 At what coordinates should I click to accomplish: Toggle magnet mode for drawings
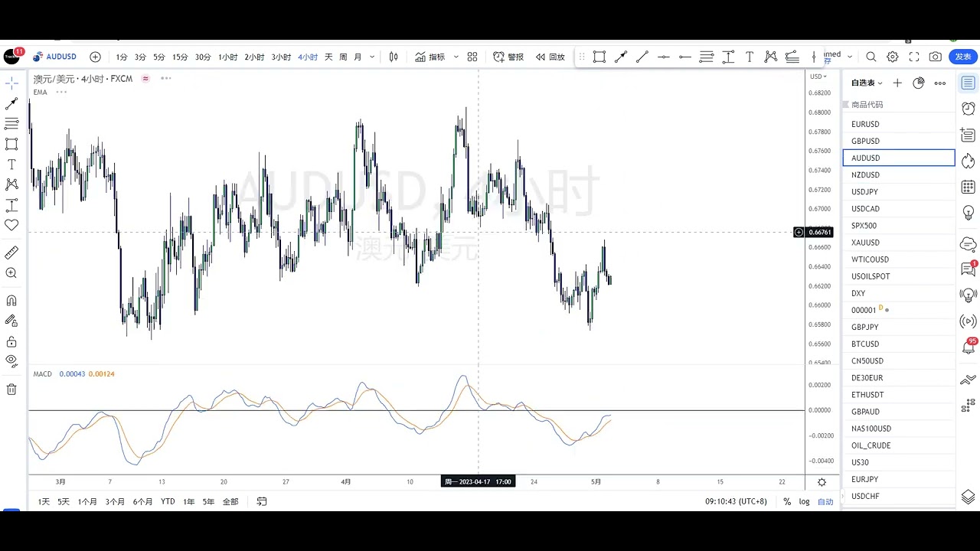coord(11,301)
